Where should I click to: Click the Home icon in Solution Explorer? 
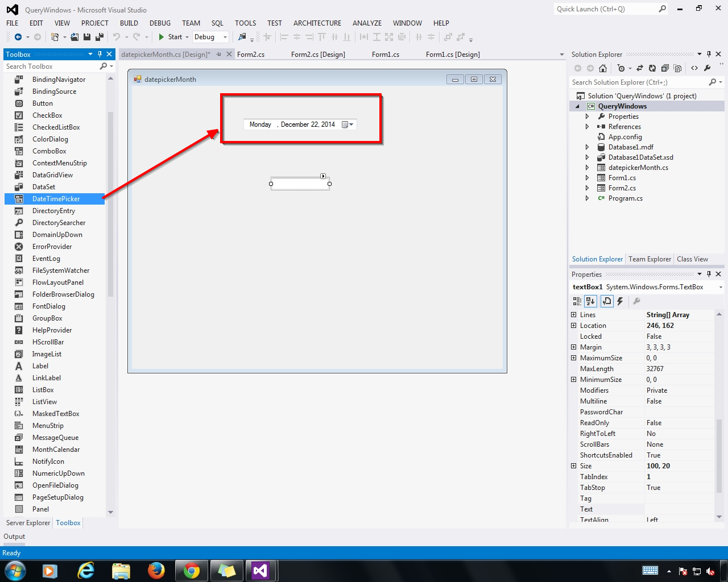pyautogui.click(x=603, y=68)
